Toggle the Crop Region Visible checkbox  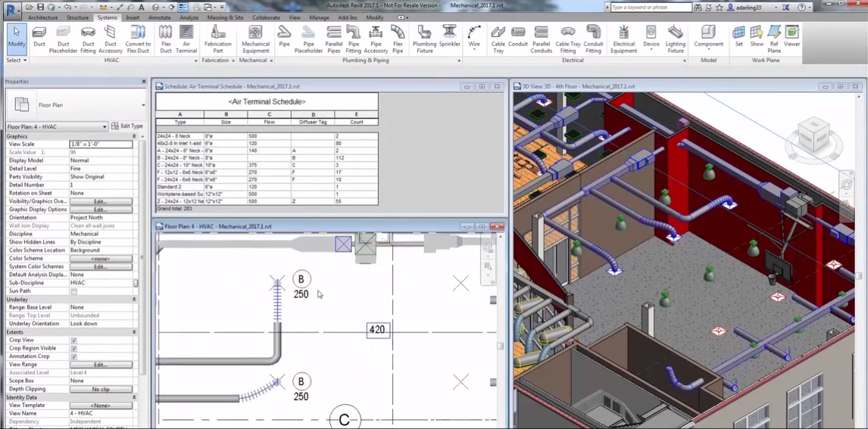click(73, 349)
